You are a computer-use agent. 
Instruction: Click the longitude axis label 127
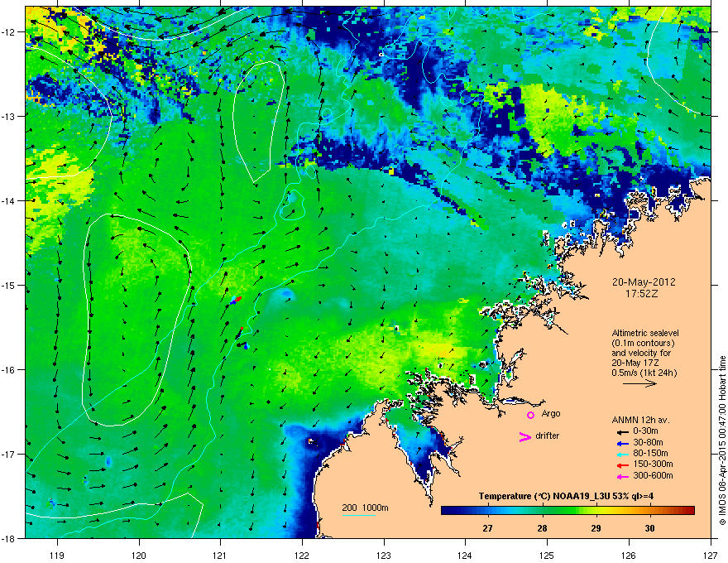pos(711,556)
